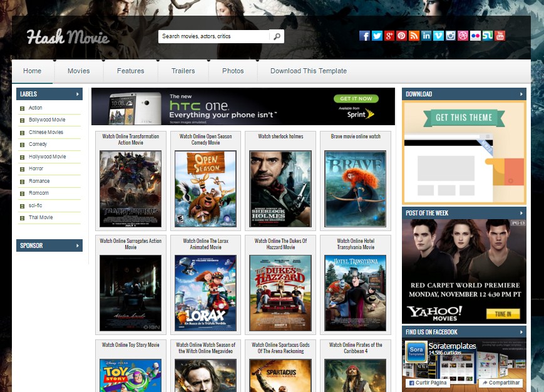Open Download This Template menu item

309,71
